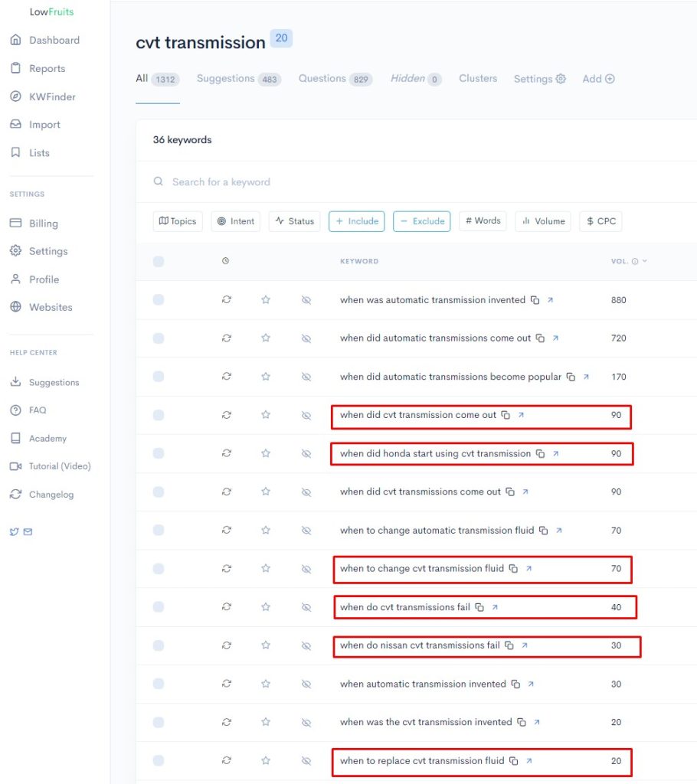697x784 pixels.
Task: Open KWFinder from sidebar
Action: click(43, 96)
